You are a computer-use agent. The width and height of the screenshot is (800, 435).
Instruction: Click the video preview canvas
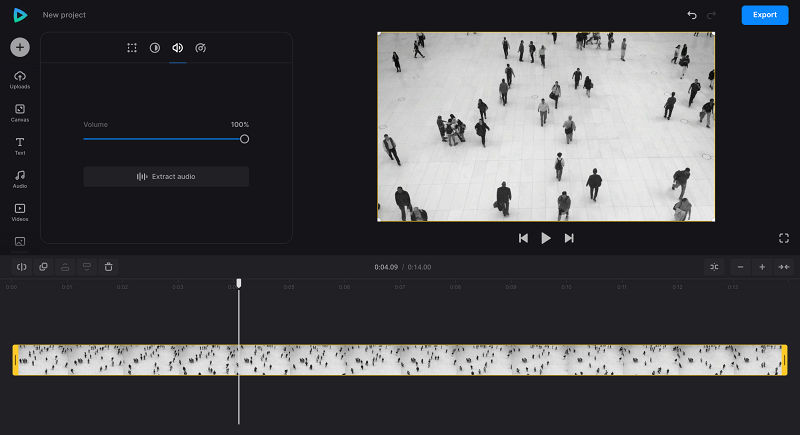point(546,127)
